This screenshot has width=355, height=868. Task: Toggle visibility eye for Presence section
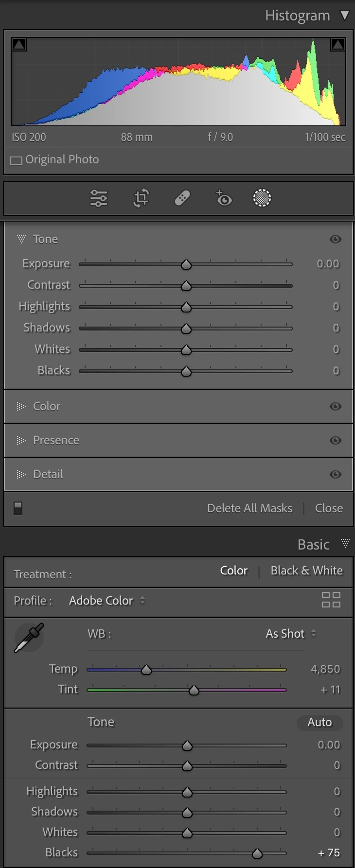pos(336,440)
